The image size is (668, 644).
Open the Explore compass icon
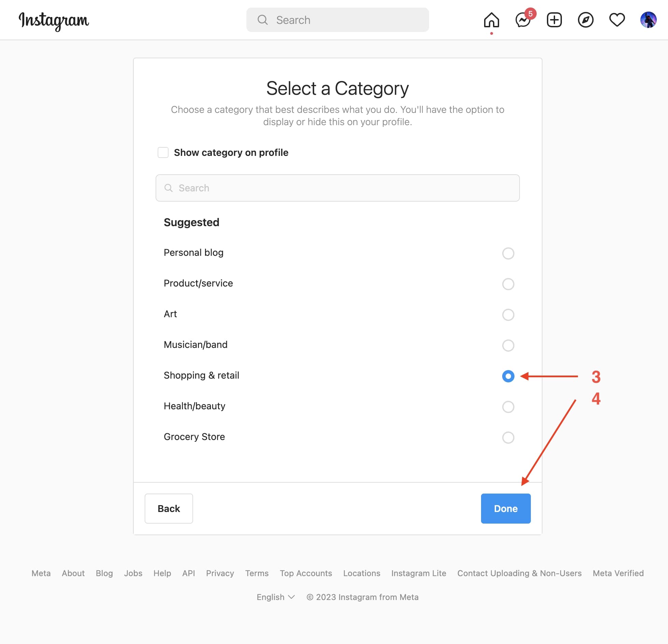click(585, 20)
